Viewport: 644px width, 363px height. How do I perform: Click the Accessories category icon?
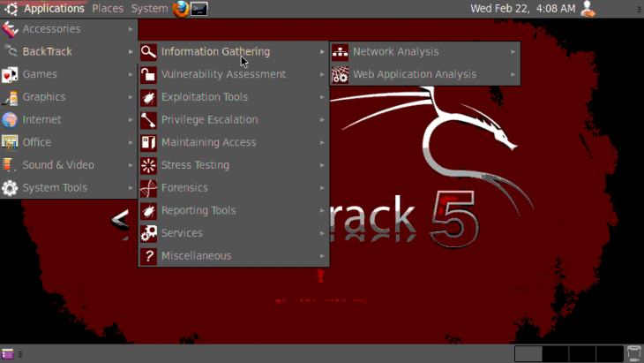(10, 29)
